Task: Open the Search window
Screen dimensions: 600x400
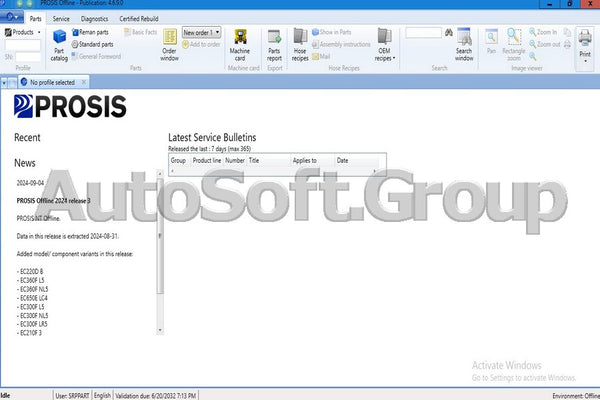Action: [x=464, y=45]
